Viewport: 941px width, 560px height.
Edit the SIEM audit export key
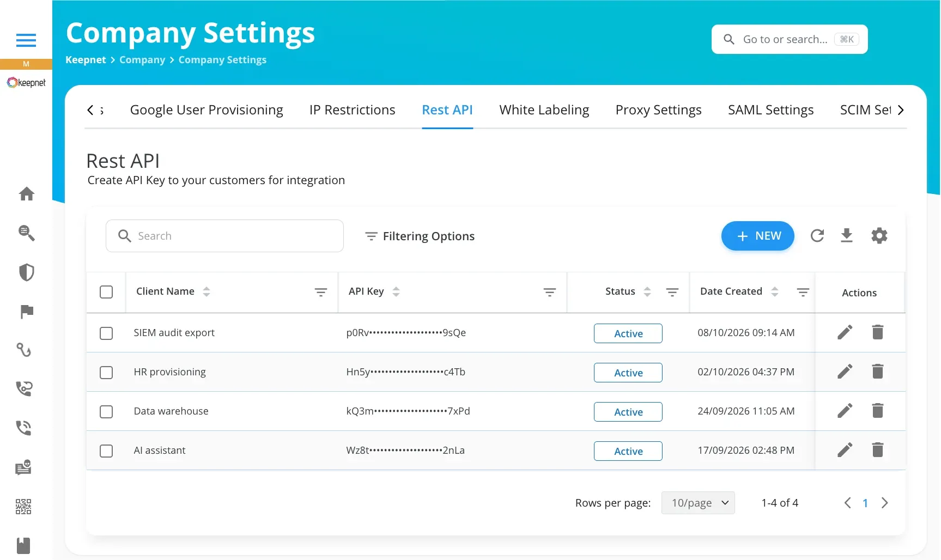[x=845, y=332]
